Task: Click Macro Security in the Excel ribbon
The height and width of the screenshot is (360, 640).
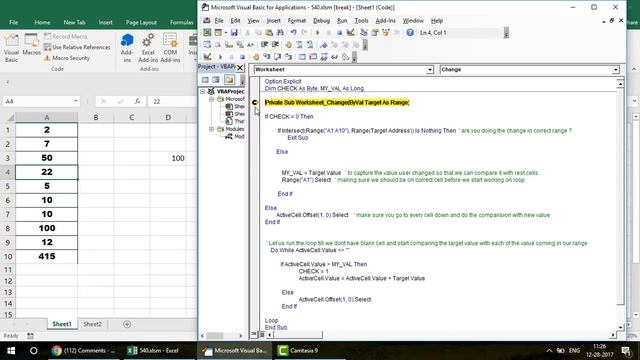Action: [67, 58]
